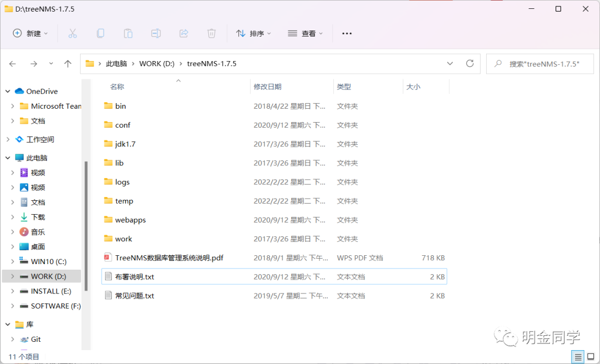Viewport: 600px width, 364px height.
Task: Open the See more (...) toolbar icon
Action: click(x=347, y=33)
